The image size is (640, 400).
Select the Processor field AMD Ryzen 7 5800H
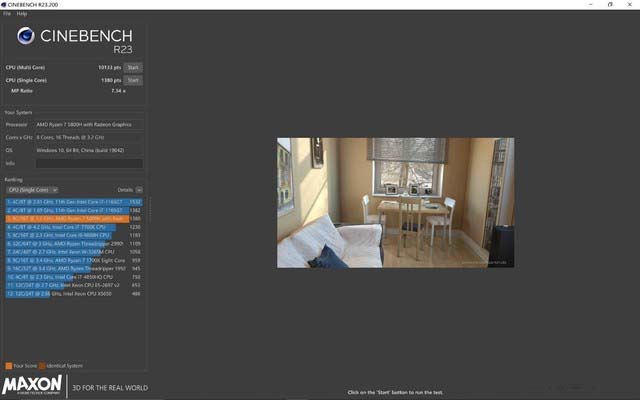pyautogui.click(x=89, y=124)
